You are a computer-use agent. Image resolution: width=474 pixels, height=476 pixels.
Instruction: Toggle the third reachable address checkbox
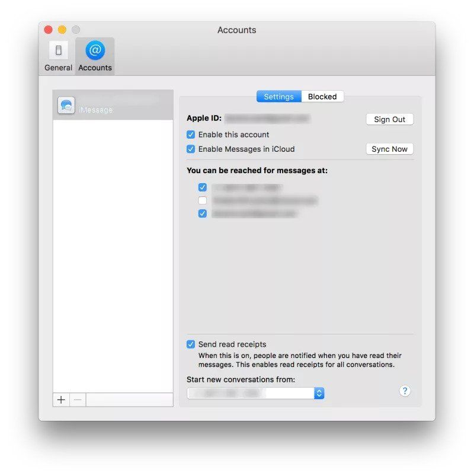coord(203,213)
